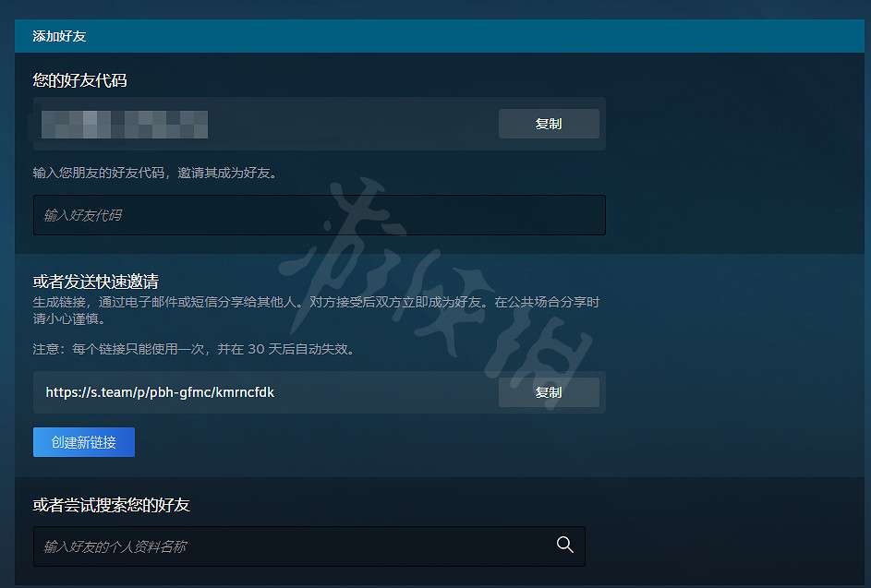Click the 30 天 link expiry note
This screenshot has height=588, width=871.
(194, 349)
